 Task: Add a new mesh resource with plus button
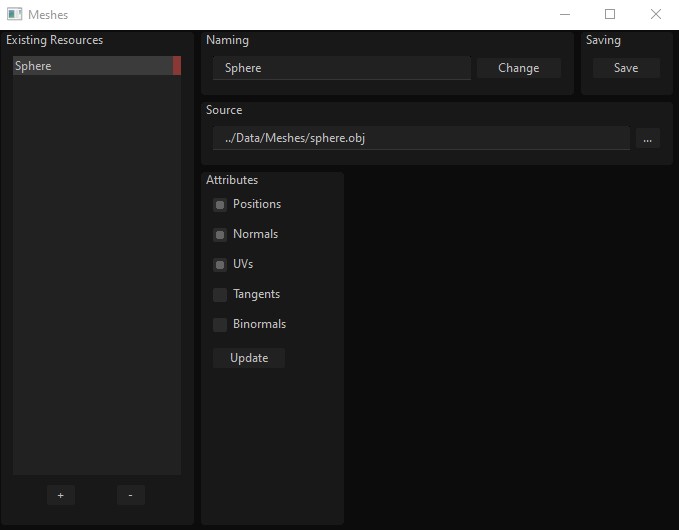click(61, 495)
